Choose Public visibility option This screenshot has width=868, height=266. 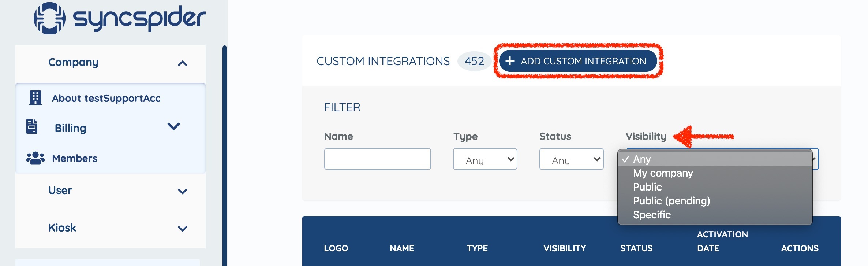(x=715, y=187)
